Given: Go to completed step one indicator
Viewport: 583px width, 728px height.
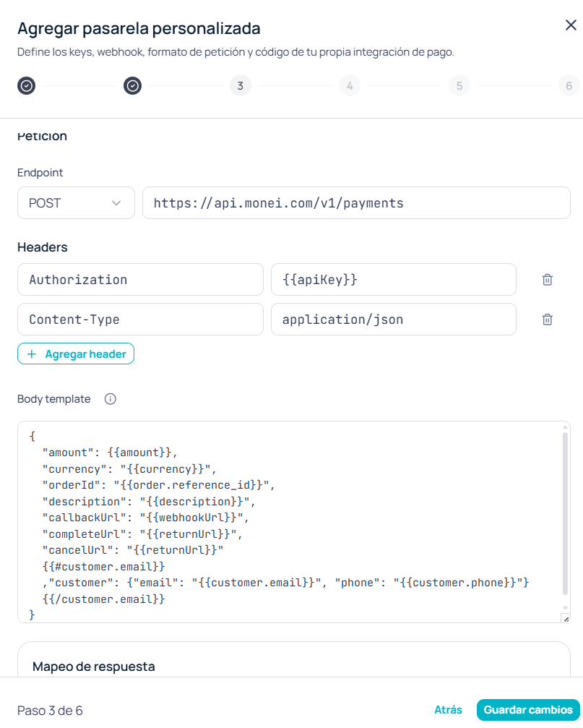Looking at the screenshot, I should 27,85.
